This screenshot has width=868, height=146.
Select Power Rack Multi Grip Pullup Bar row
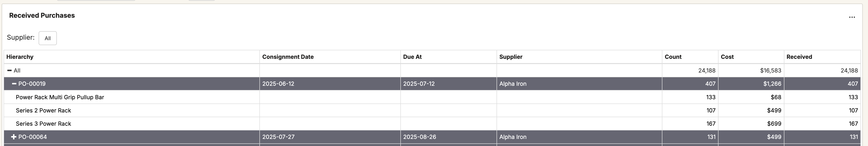pos(60,97)
